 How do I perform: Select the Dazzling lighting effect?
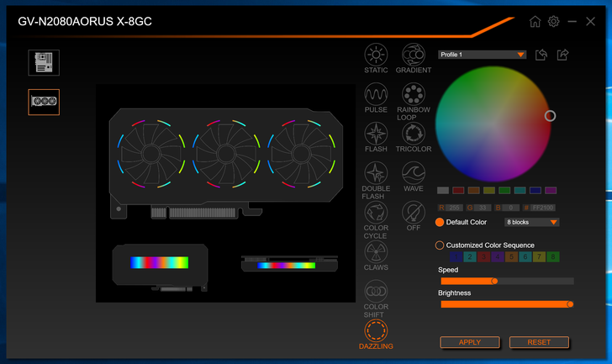(x=376, y=331)
